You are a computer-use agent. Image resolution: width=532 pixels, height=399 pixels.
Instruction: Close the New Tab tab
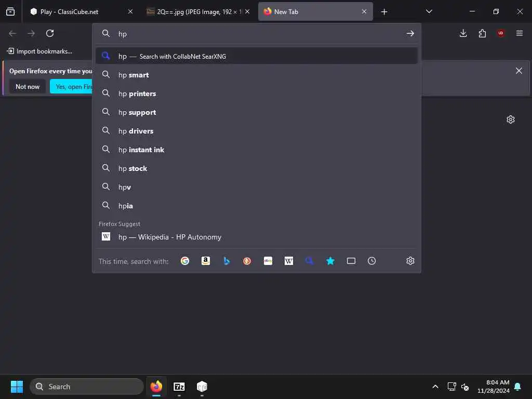364,11
